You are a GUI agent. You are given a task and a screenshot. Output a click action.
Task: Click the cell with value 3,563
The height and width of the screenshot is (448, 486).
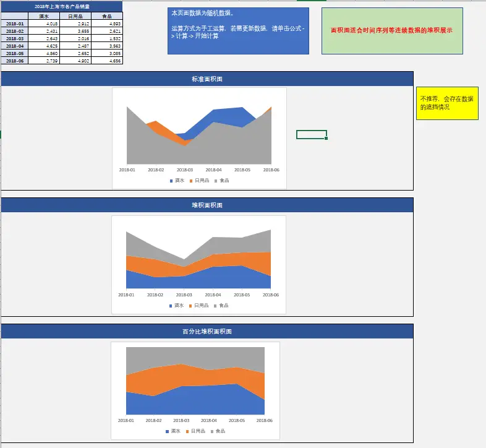(107, 46)
